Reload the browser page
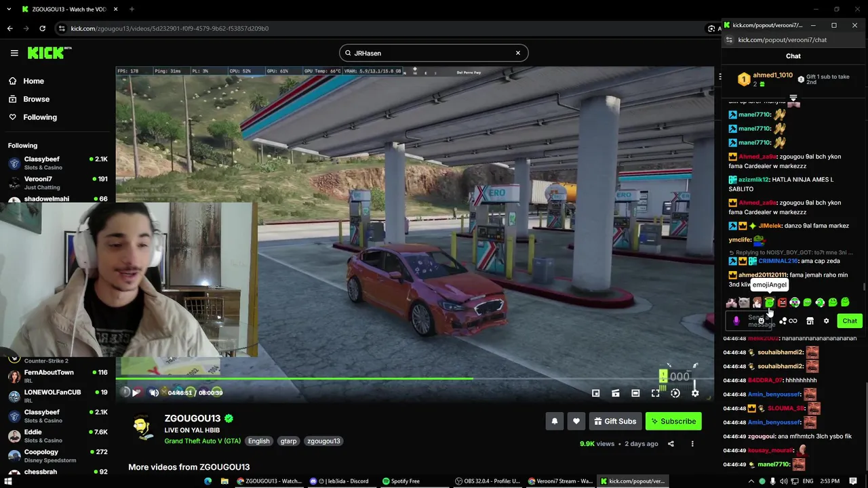The width and height of the screenshot is (868, 488). pyautogui.click(x=42, y=28)
